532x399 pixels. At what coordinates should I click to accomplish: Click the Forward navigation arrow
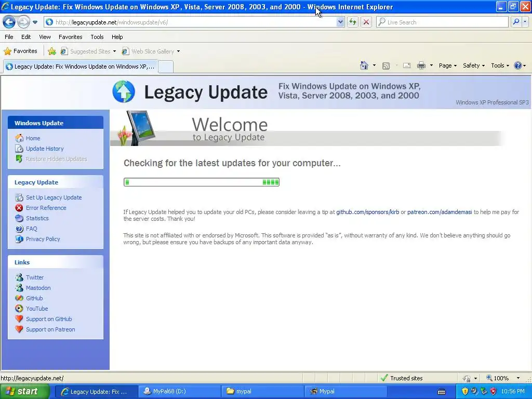point(23,22)
